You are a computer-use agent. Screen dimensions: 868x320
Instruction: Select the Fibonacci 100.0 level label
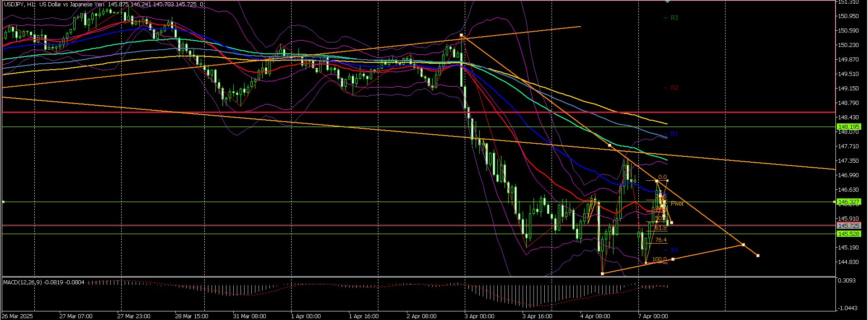659,259
